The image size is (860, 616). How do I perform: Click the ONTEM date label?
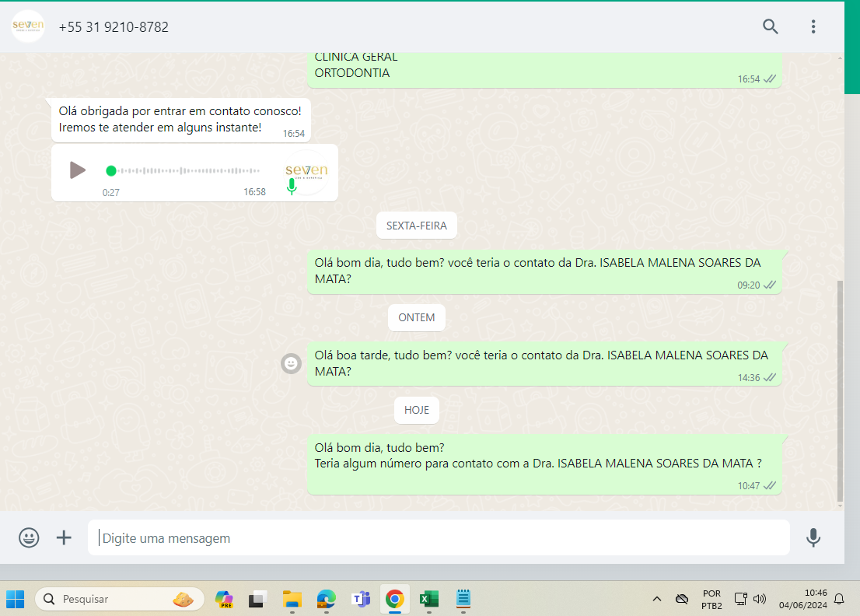click(416, 317)
